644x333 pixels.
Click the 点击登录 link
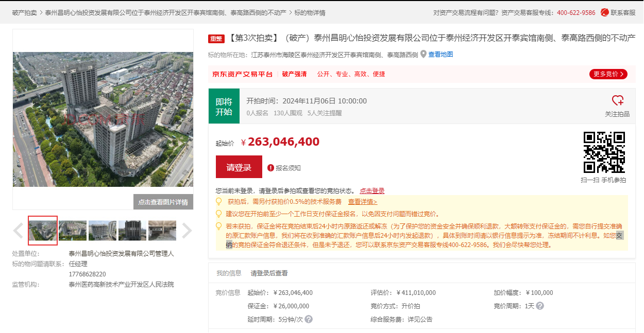[372, 191]
